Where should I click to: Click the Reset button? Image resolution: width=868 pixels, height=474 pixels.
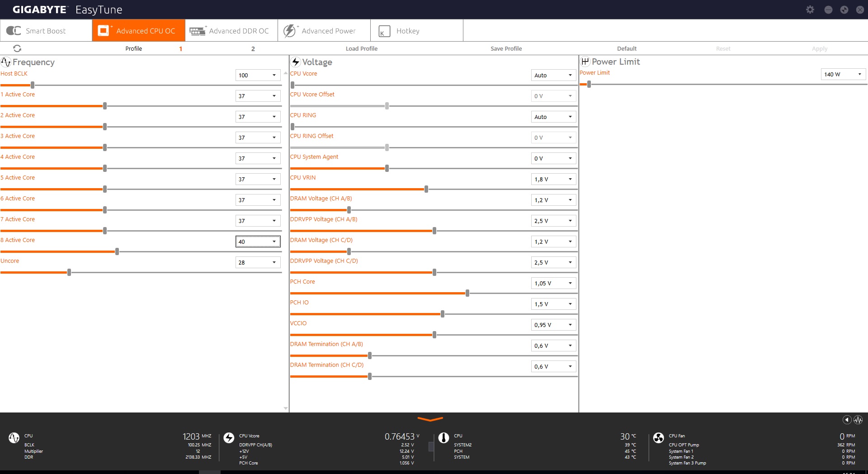pos(723,48)
